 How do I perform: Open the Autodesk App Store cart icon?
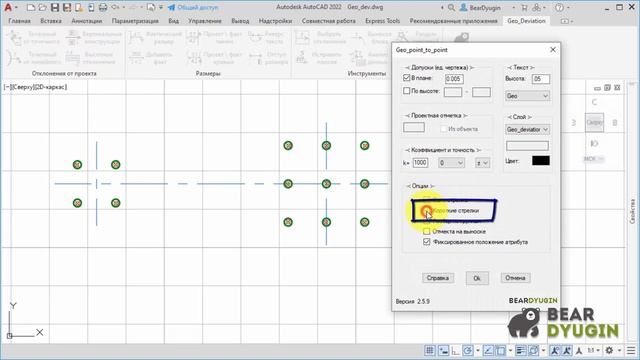[525, 7]
